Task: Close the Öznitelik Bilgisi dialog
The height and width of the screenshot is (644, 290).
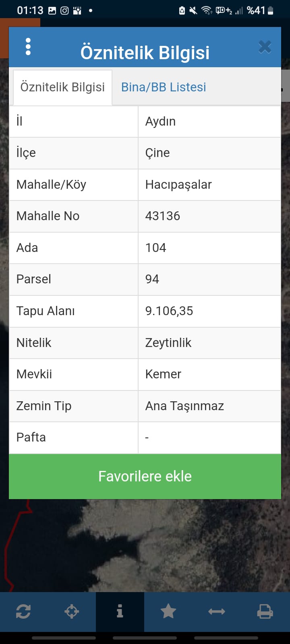Action: click(265, 47)
